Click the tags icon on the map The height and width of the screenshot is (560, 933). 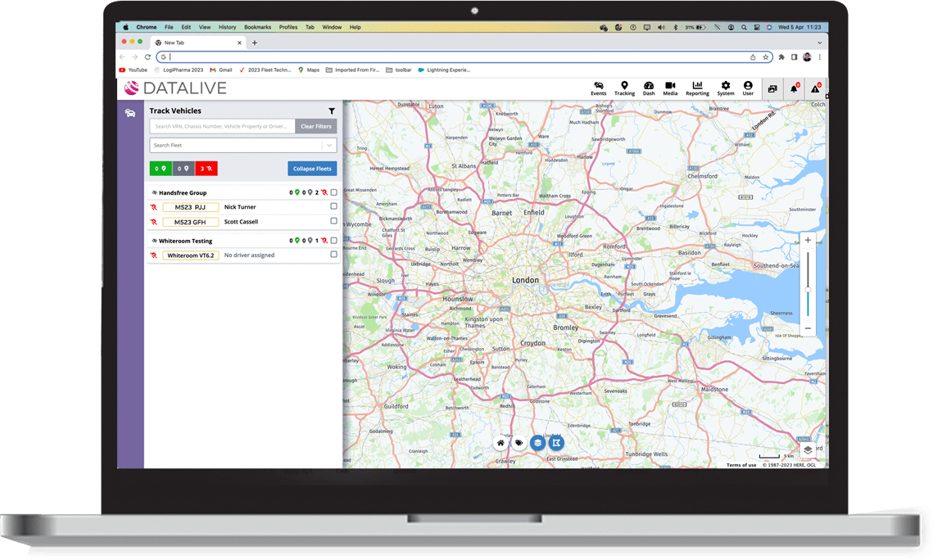tap(519, 443)
